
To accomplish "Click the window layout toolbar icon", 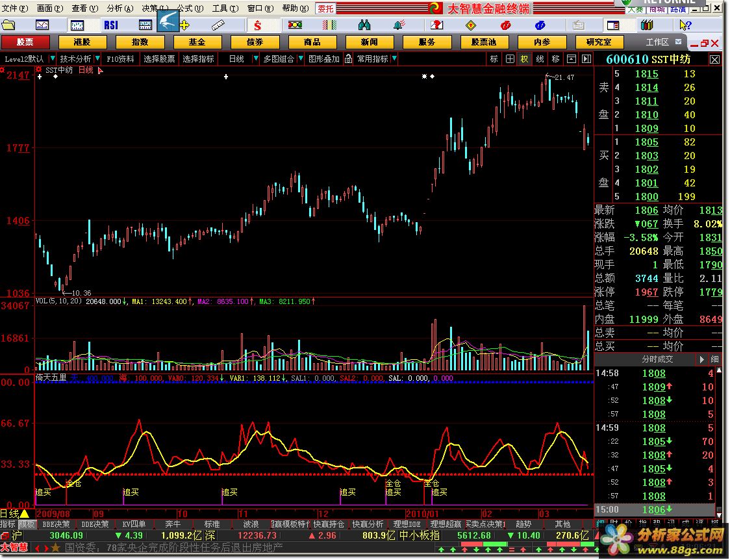I will tap(613, 25).
